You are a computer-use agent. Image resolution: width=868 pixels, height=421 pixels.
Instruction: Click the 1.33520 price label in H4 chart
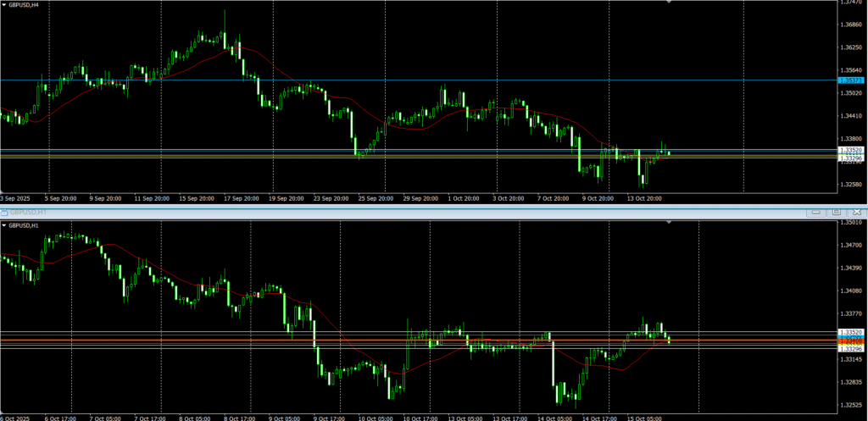coord(851,150)
